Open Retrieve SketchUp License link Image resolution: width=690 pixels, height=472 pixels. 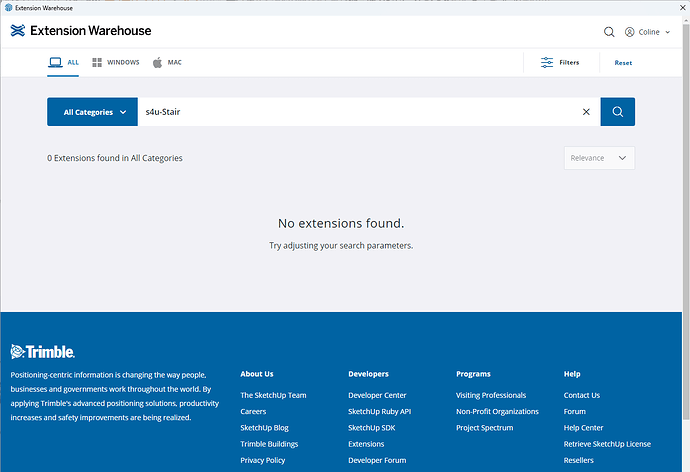point(607,444)
